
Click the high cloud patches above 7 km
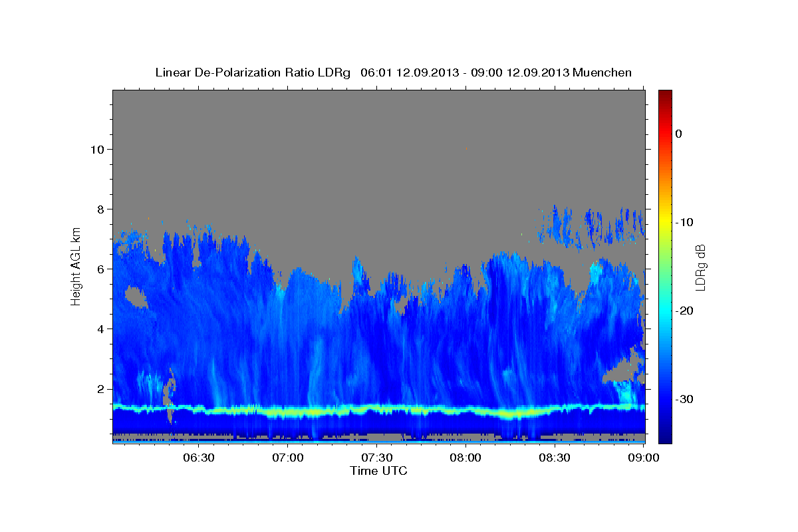[591, 226]
